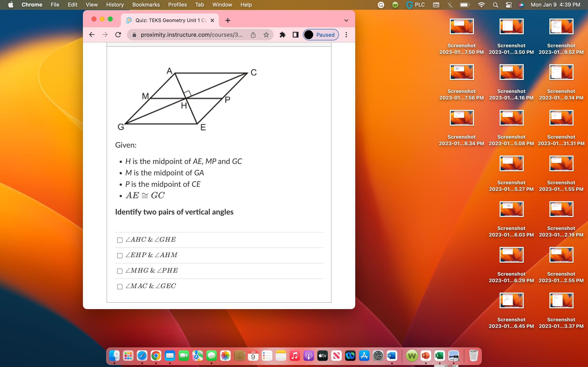Expand the tab search chevron dropdown
The image size is (588, 367).
346,20
